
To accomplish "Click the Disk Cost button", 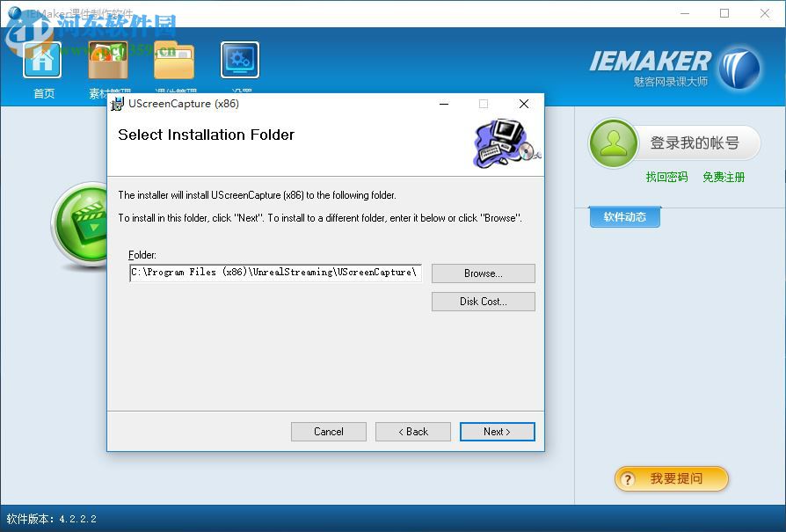I will [x=482, y=302].
